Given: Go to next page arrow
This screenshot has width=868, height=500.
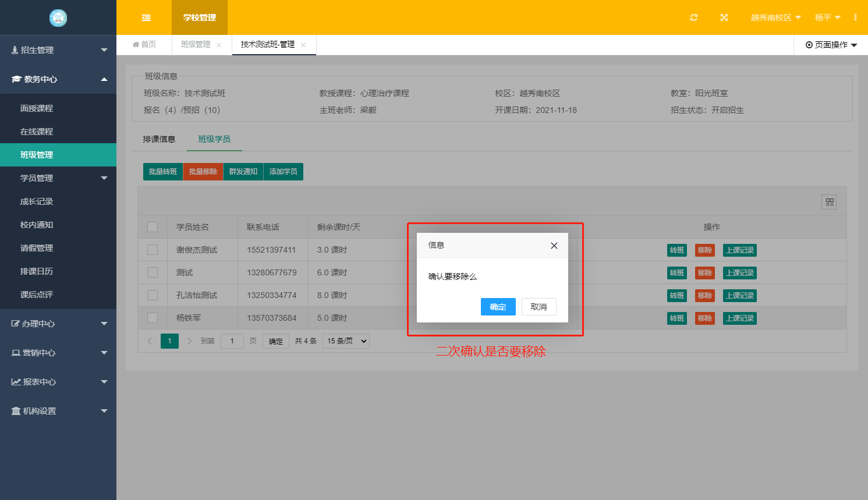Looking at the screenshot, I should pos(189,341).
